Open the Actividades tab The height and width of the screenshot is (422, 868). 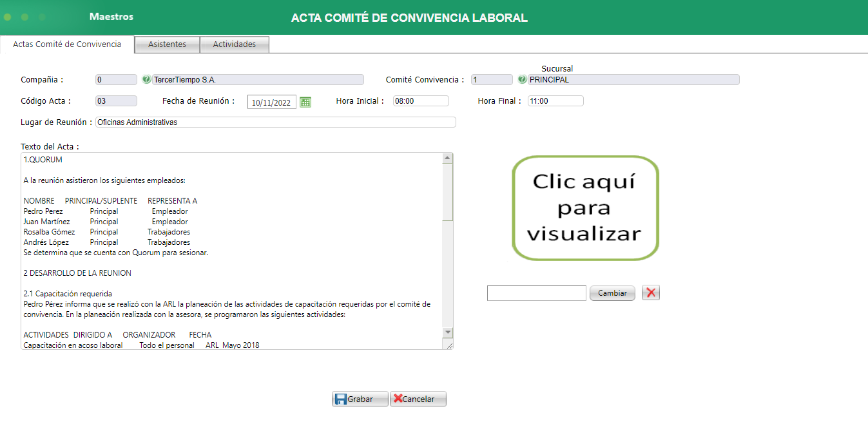click(234, 44)
